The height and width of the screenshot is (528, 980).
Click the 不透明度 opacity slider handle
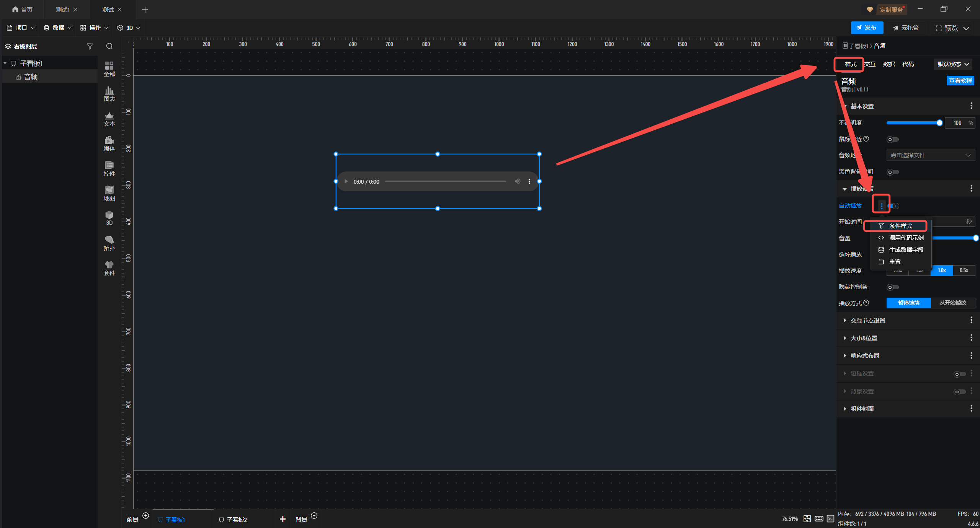coord(939,123)
